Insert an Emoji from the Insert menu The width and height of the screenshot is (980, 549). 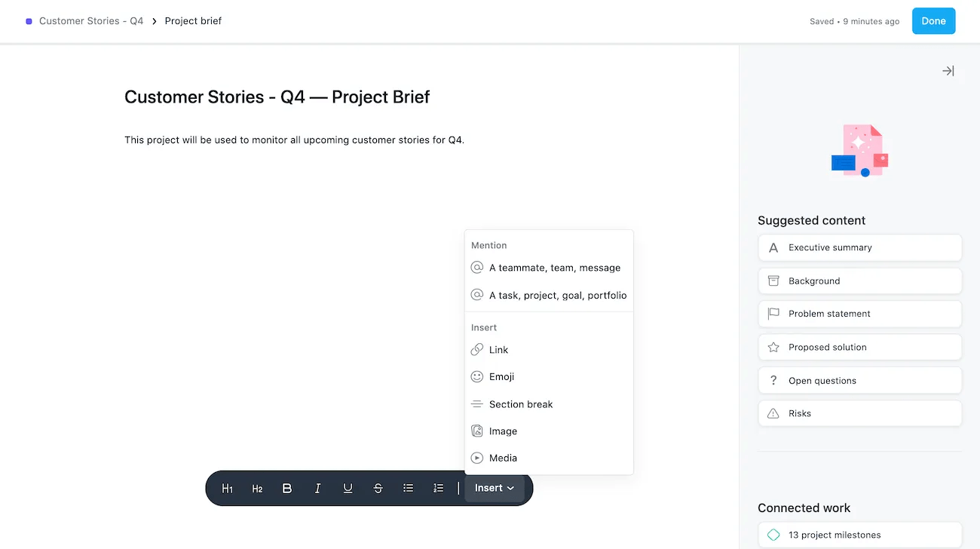point(501,376)
